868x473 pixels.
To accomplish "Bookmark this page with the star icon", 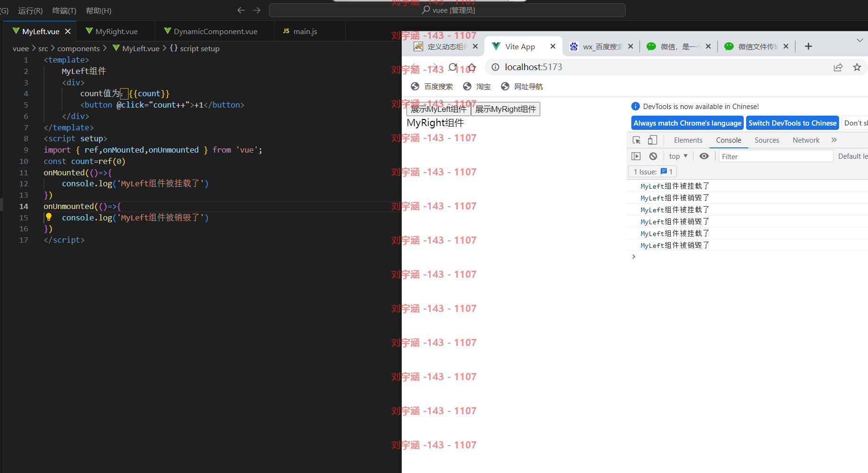I will pos(857,67).
